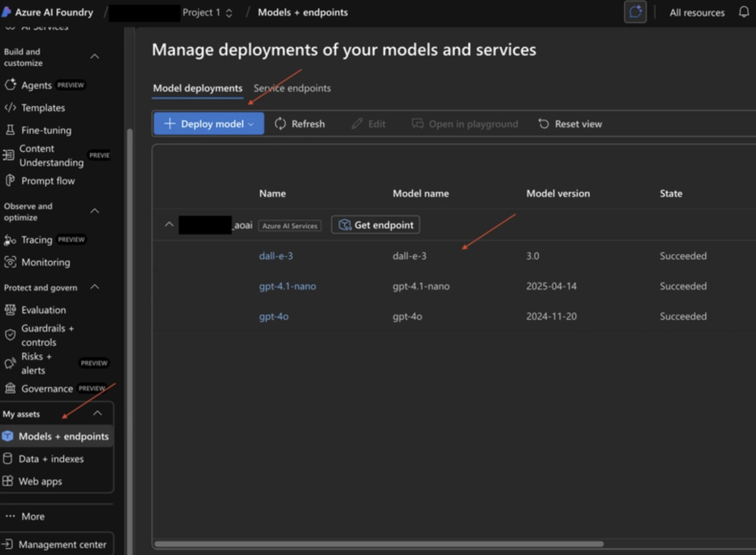Click version 3.0 in dall-e-3 row
Image resolution: width=756 pixels, height=555 pixels.
pos(533,256)
